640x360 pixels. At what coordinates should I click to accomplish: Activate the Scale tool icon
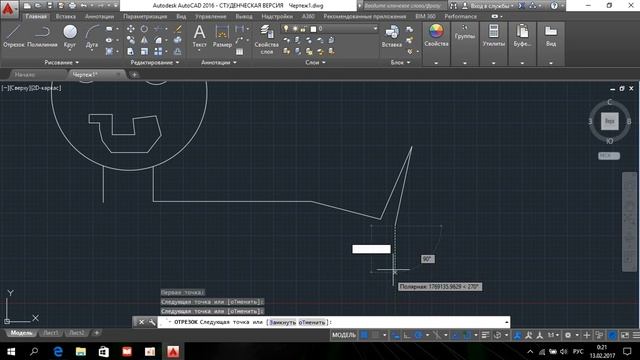(144, 51)
